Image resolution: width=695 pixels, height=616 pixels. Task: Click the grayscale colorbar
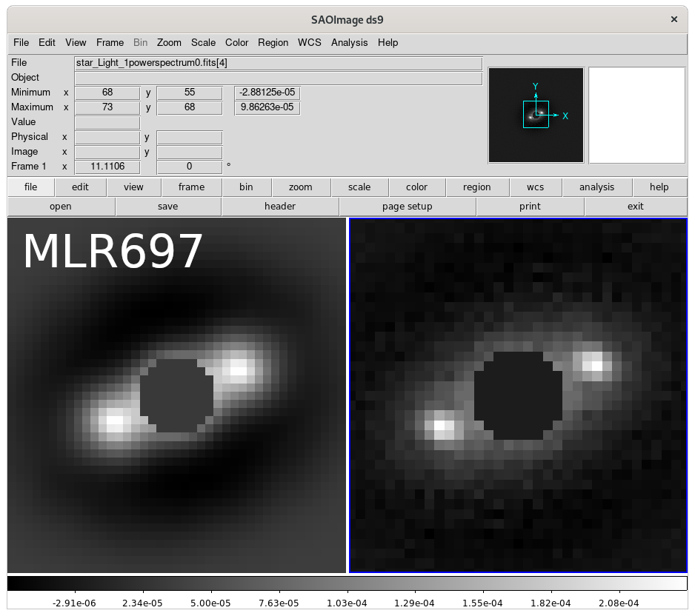tap(347, 586)
